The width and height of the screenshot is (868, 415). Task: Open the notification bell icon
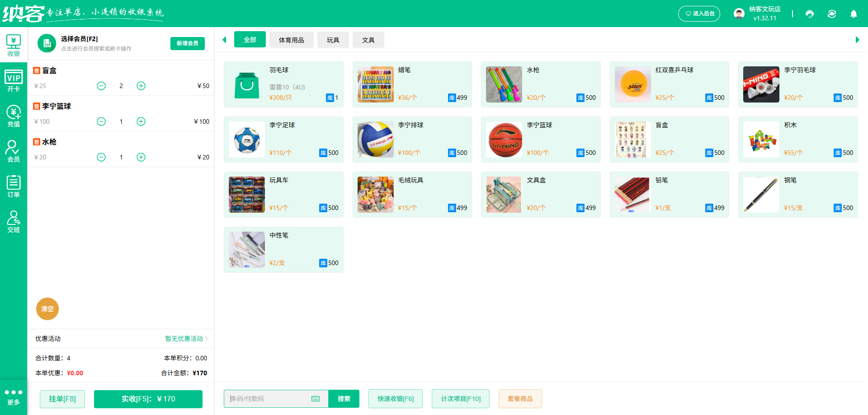854,14
